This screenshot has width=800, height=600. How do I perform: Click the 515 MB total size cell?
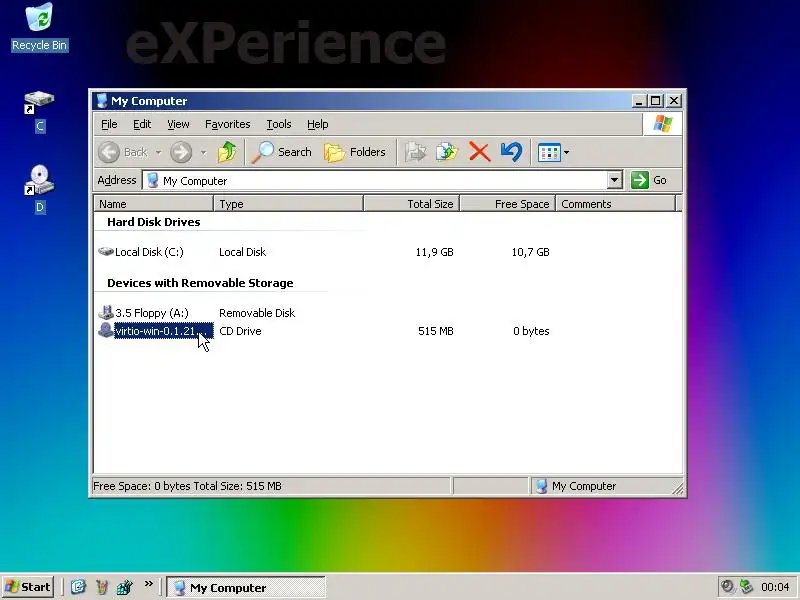click(x=436, y=331)
